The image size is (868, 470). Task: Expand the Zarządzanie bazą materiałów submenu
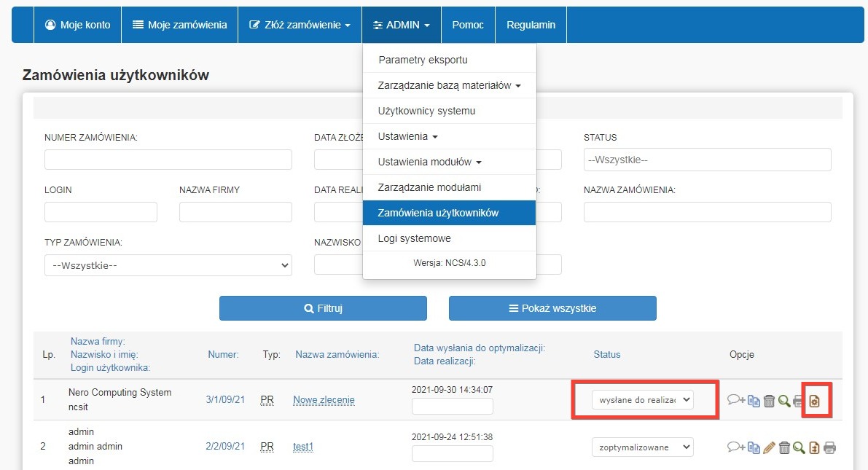(449, 85)
